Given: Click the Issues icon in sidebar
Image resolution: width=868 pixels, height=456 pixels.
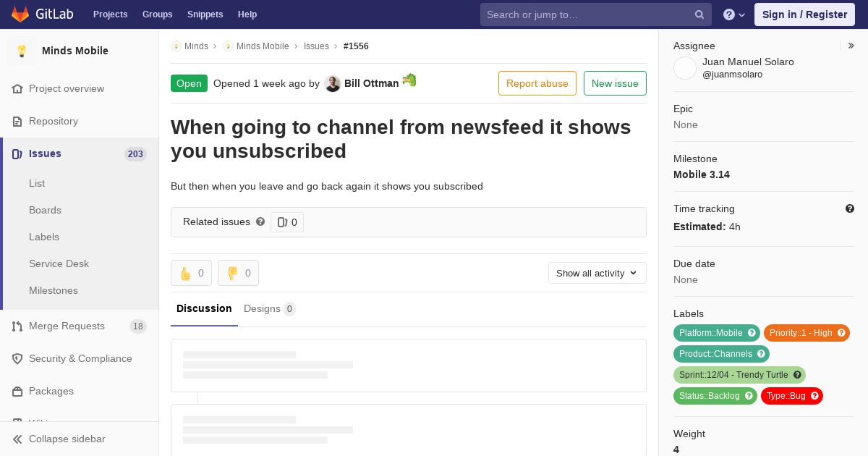Looking at the screenshot, I should click(x=17, y=154).
